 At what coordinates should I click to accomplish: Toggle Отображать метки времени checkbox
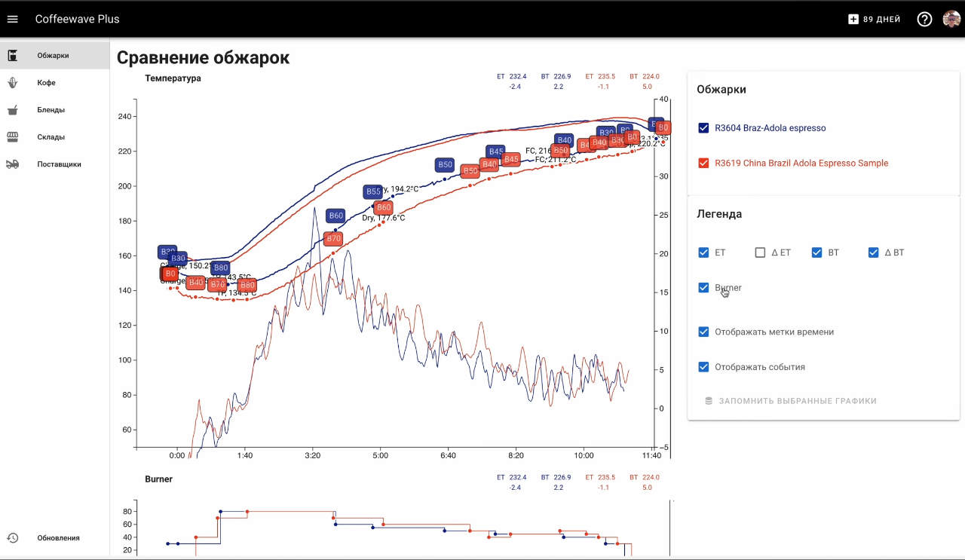703,332
